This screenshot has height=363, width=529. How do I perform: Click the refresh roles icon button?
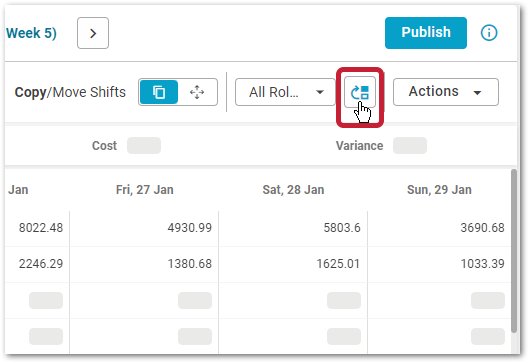360,92
